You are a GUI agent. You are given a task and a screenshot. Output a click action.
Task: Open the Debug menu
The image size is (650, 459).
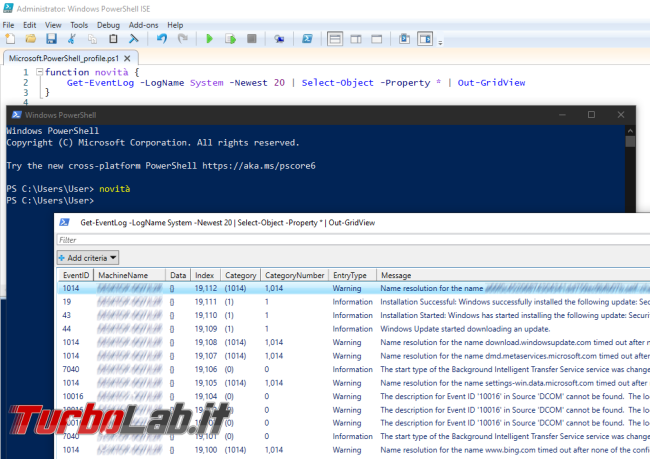point(108,25)
